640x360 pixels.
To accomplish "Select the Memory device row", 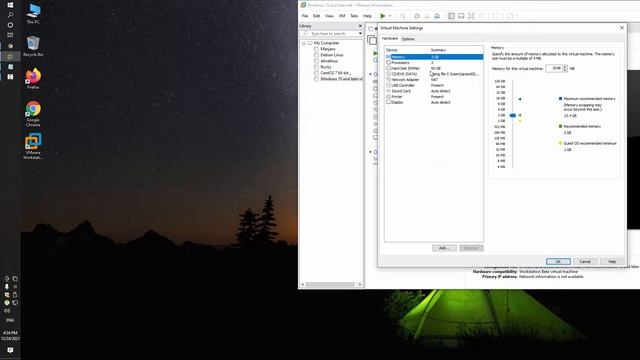I will 434,57.
